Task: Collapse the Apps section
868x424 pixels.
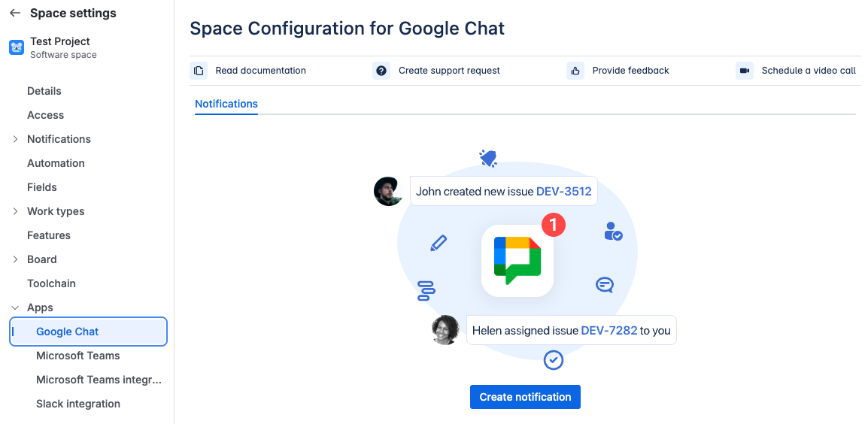Action: coord(16,307)
